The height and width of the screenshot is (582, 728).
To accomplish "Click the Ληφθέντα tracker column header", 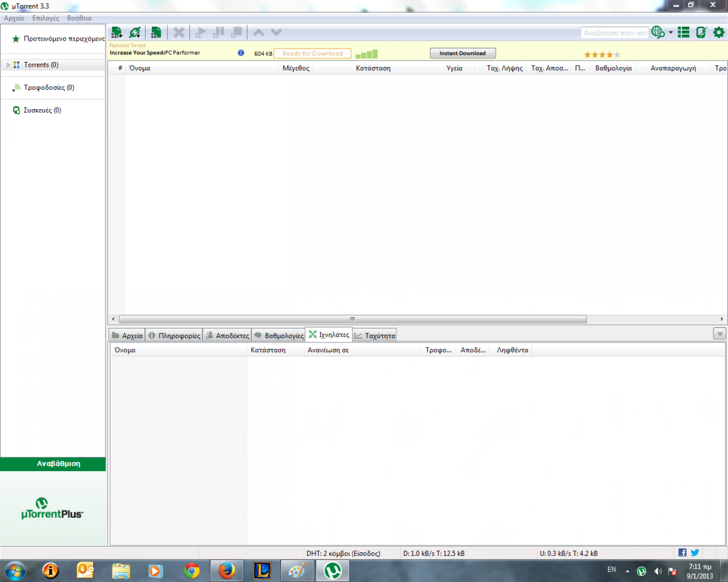I will pyautogui.click(x=511, y=350).
